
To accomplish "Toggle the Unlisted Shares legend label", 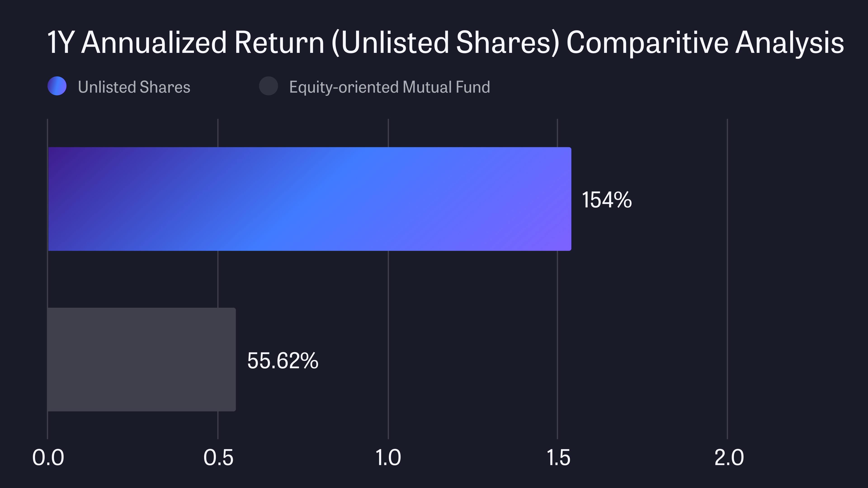I will pyautogui.click(x=134, y=87).
